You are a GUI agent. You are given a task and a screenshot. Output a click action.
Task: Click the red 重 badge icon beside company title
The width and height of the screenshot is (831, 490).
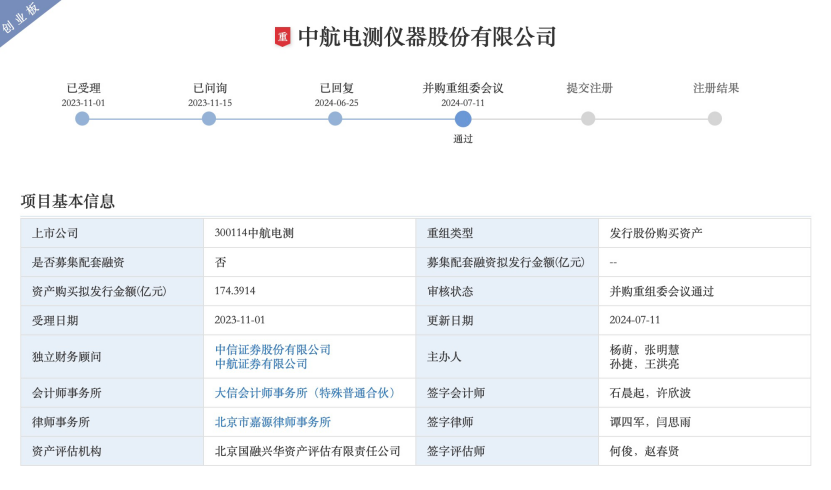[x=282, y=37]
